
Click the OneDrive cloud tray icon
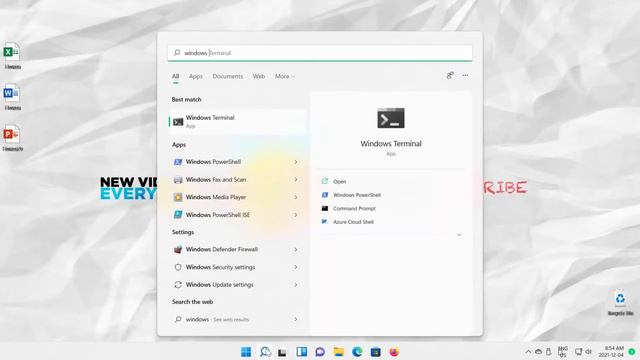click(x=538, y=352)
